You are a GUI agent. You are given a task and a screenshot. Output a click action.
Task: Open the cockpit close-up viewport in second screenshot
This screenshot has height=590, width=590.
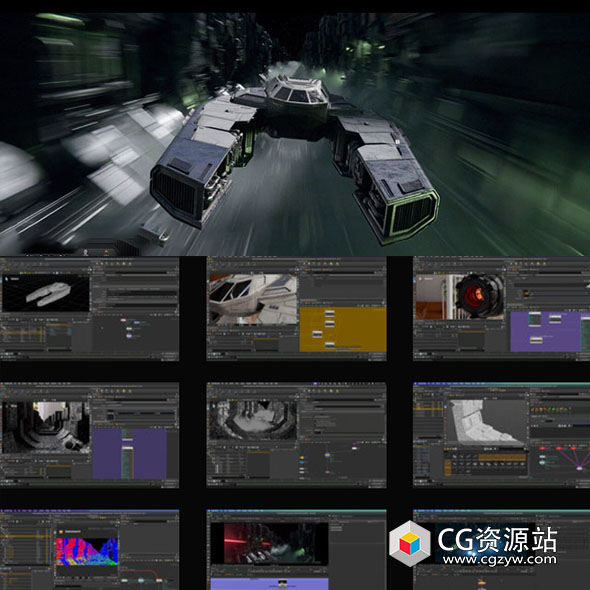pyautogui.click(x=253, y=299)
